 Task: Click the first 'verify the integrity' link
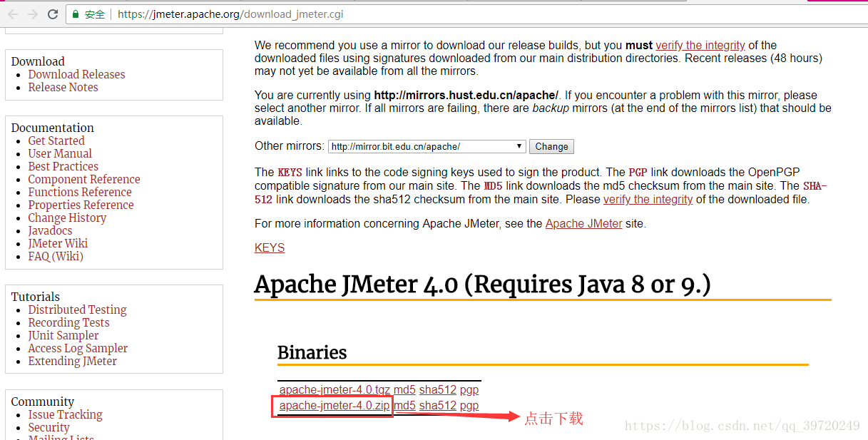[x=700, y=46]
